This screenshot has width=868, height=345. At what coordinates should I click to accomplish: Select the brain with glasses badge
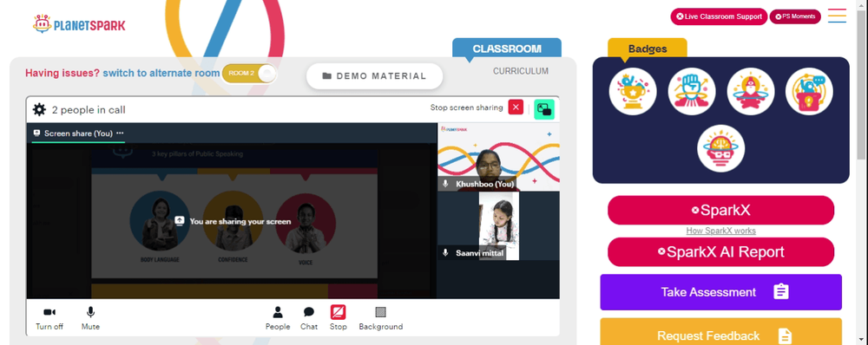click(720, 148)
